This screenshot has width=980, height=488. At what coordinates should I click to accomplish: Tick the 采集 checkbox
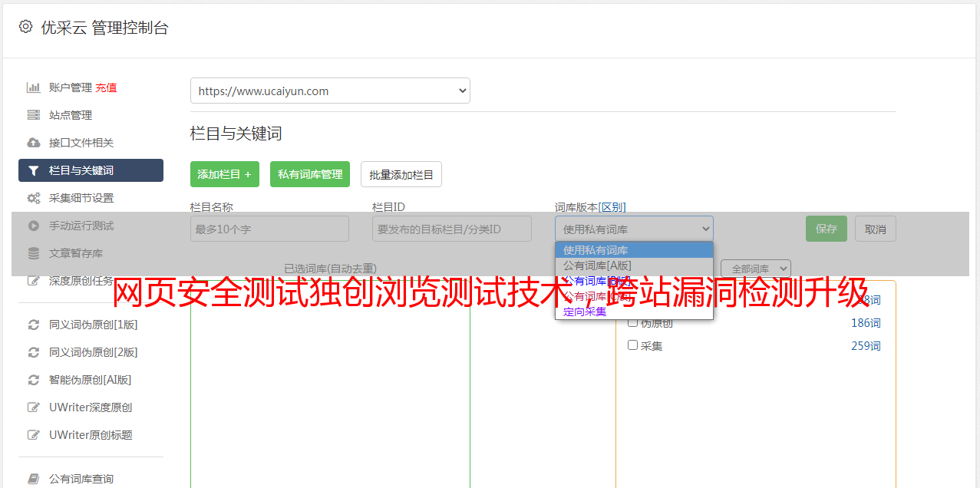pos(633,345)
